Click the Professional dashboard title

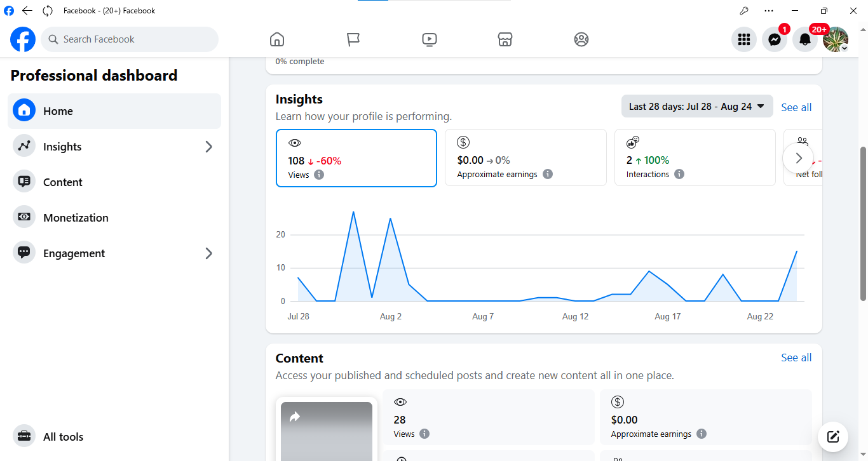coord(94,76)
